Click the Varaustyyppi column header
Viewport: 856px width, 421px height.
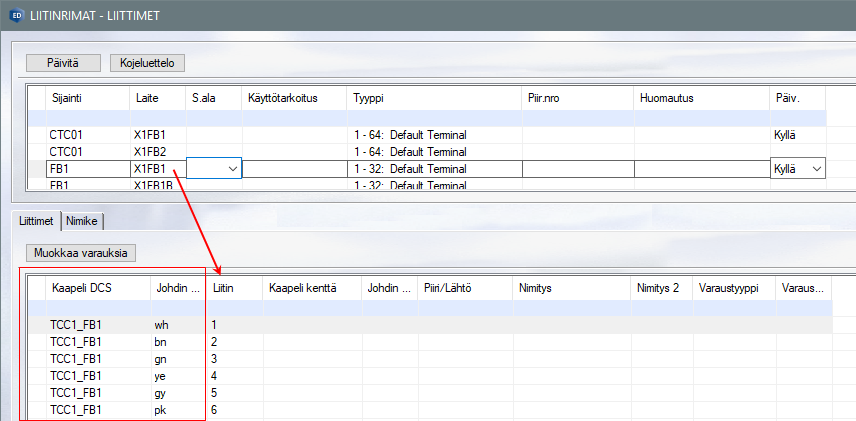(728, 289)
